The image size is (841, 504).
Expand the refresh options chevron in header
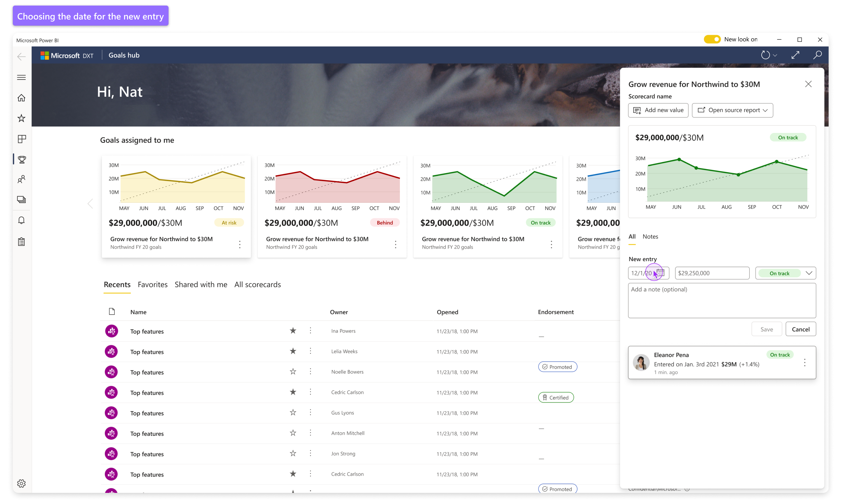click(x=775, y=55)
